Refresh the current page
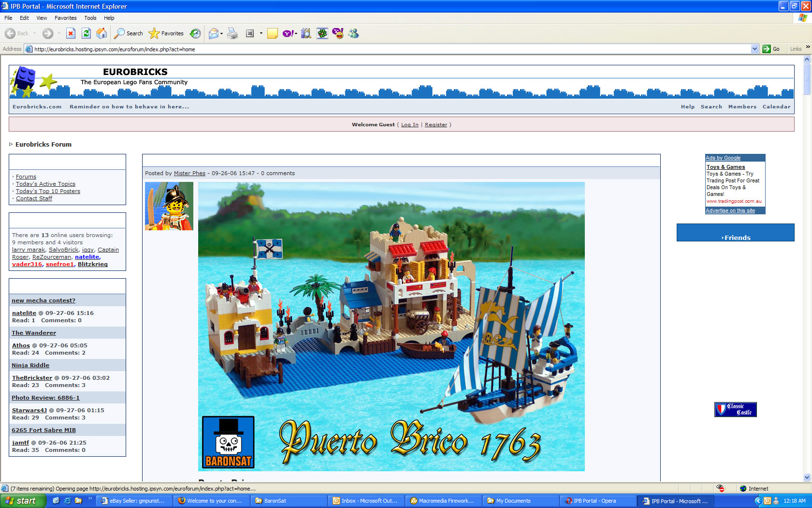Screen dimensions: 812x508 [86, 33]
